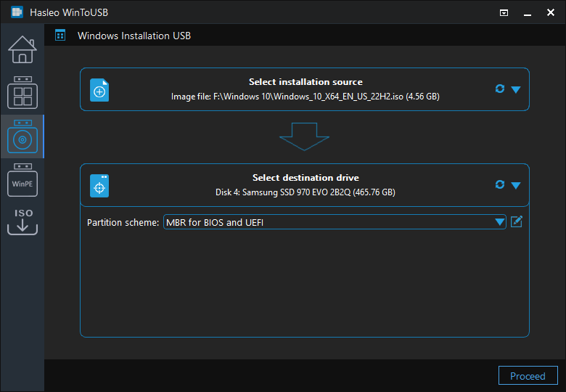Click the installation source file icon
Image resolution: width=566 pixels, height=392 pixels.
[x=99, y=90]
